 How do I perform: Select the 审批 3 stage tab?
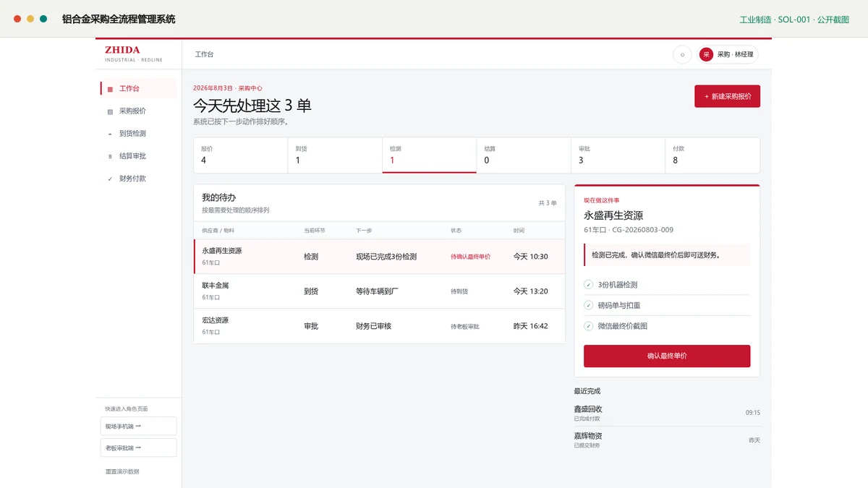pyautogui.click(x=618, y=155)
